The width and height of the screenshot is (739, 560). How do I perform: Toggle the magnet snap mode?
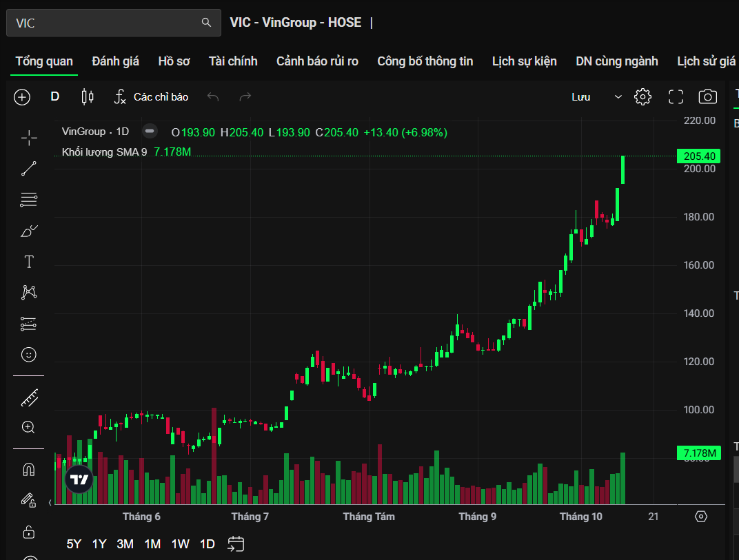coord(29,470)
